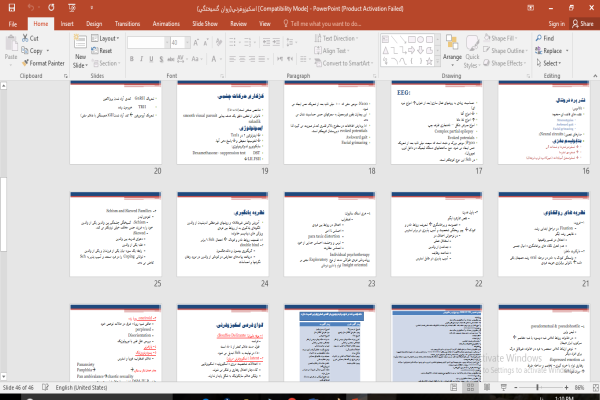This screenshot has height=400, width=600.
Task: Open the Align Text dropdown
Action: 332,51
